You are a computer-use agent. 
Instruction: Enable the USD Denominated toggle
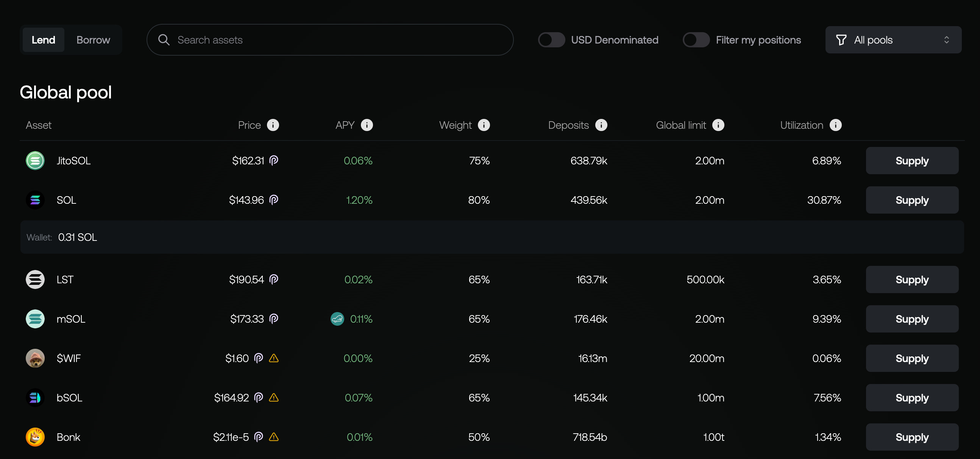pos(551,40)
